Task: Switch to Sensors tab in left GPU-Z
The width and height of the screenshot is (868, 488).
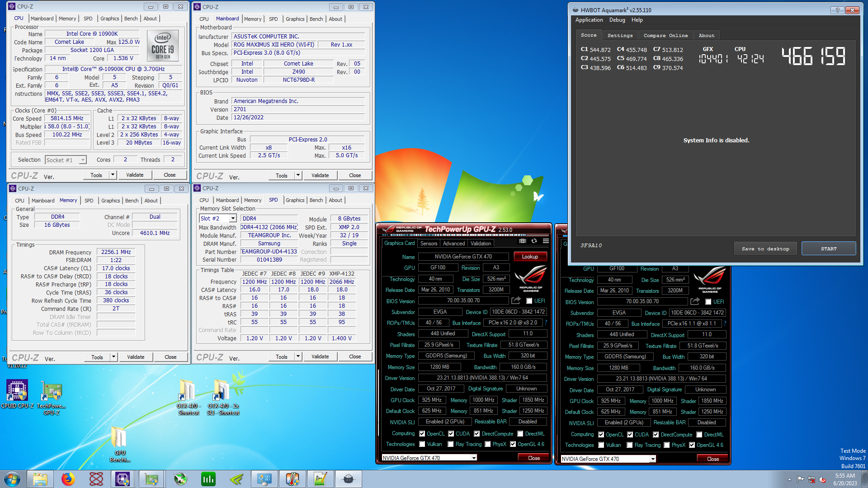Action: [429, 243]
